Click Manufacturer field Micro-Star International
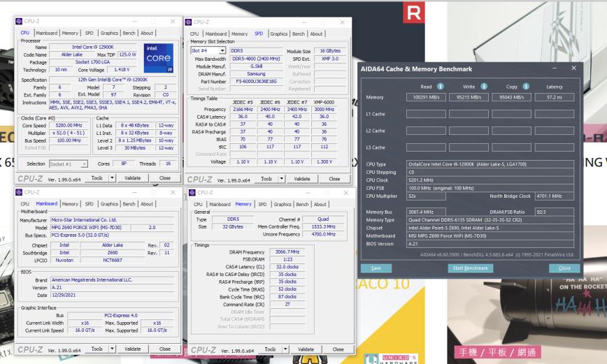Screen dimensions: 607x364 (x=113, y=219)
